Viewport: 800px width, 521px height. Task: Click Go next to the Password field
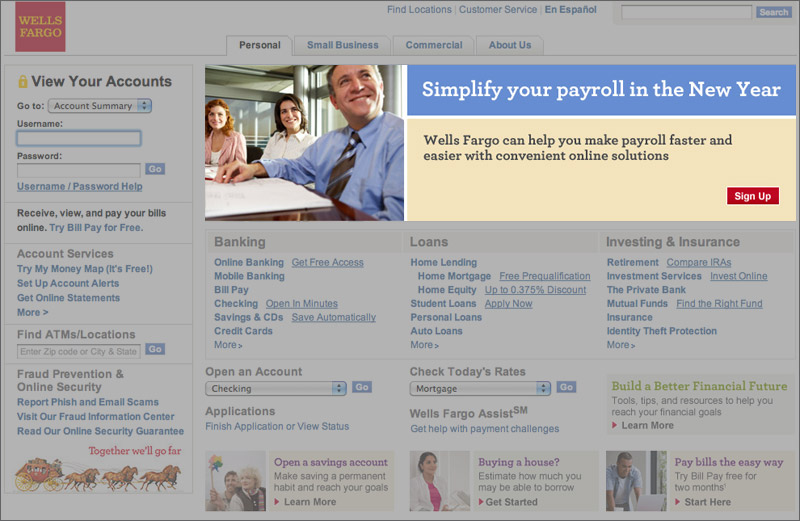(155, 169)
